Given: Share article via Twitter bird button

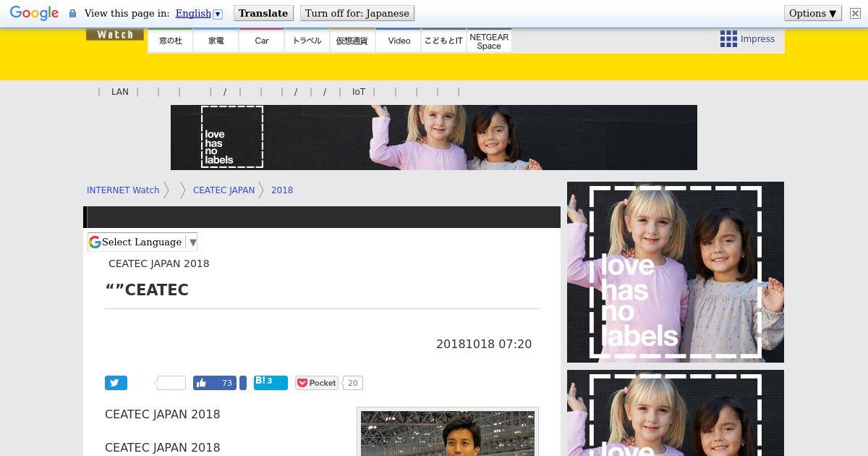Looking at the screenshot, I should point(116,383).
